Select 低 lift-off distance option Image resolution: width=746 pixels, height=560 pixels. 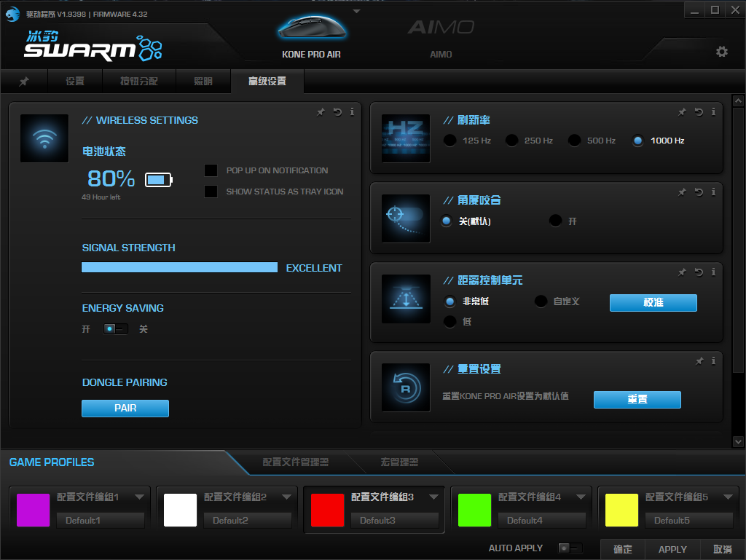coord(449,322)
